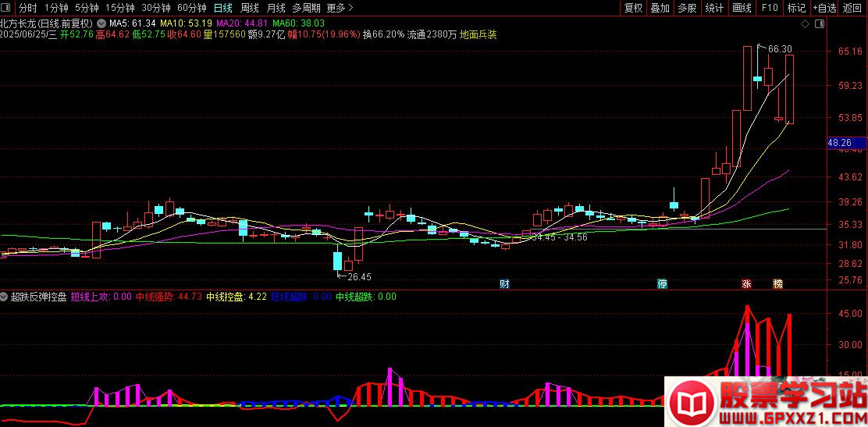
Task: Click the float shares 流通2380万
Action: (x=432, y=34)
